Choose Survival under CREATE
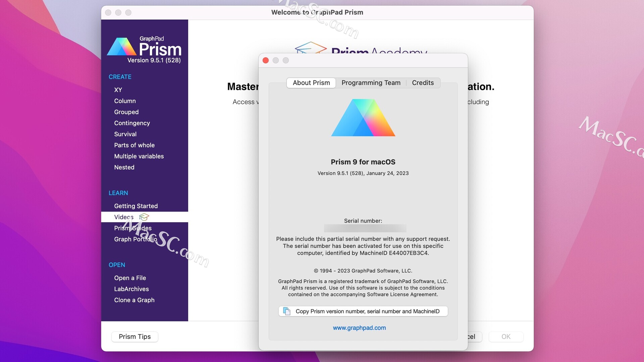644x362 pixels. pyautogui.click(x=125, y=134)
